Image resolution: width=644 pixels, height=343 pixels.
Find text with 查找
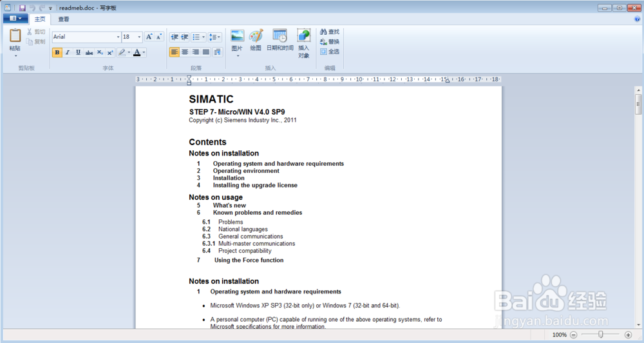click(329, 32)
